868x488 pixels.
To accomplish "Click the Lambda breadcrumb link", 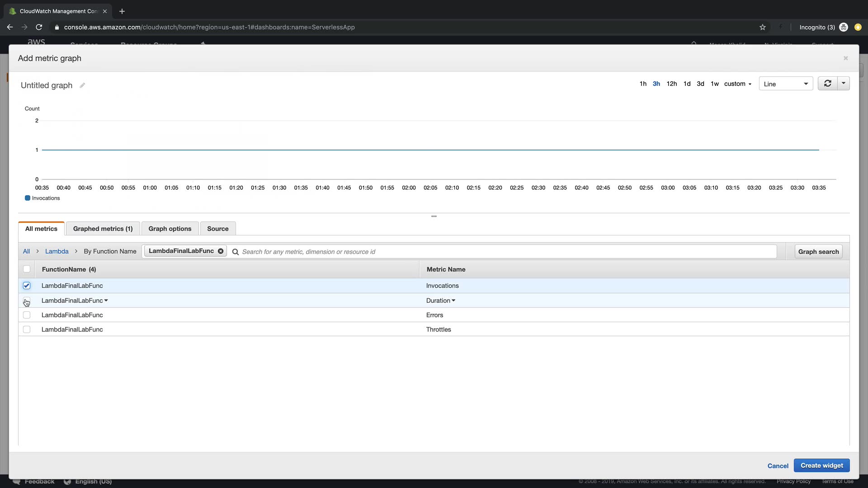I will coord(57,251).
